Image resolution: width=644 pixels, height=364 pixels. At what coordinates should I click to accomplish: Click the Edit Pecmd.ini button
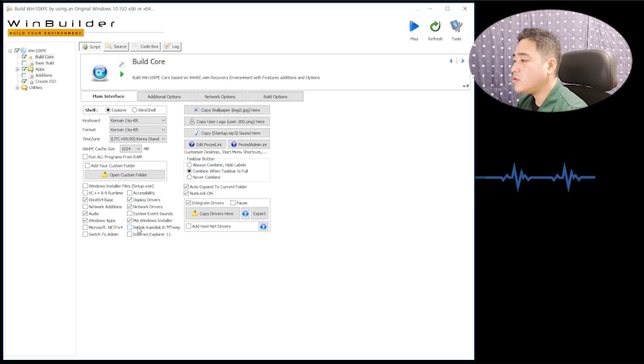pyautogui.click(x=205, y=144)
